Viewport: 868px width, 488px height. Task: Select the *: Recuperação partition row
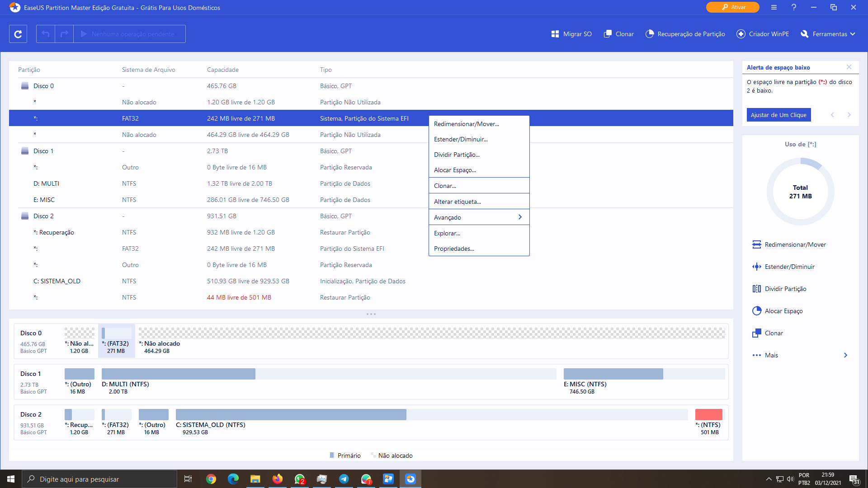tap(371, 232)
